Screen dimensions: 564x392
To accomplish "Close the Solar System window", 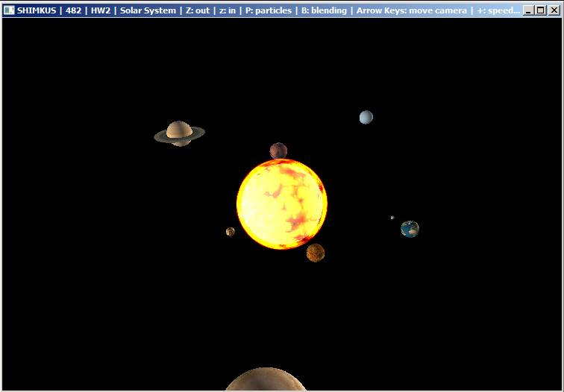I will (554, 10).
